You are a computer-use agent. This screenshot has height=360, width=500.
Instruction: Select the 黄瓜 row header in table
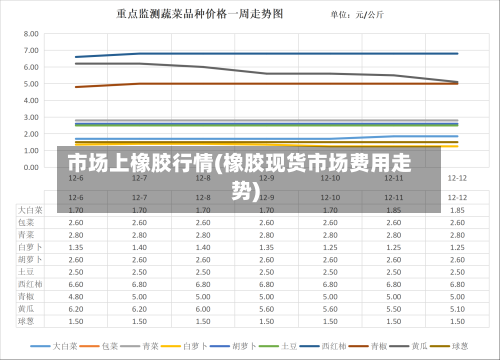click(x=26, y=309)
